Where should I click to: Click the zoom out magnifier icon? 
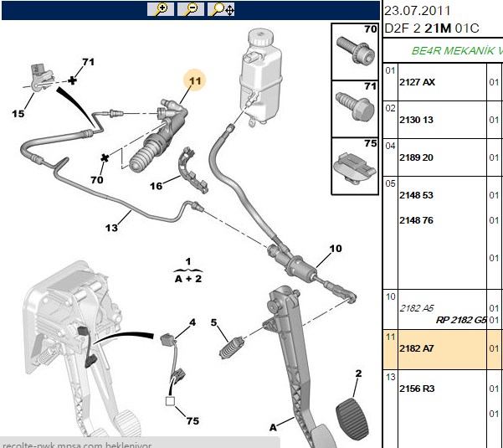click(x=191, y=9)
